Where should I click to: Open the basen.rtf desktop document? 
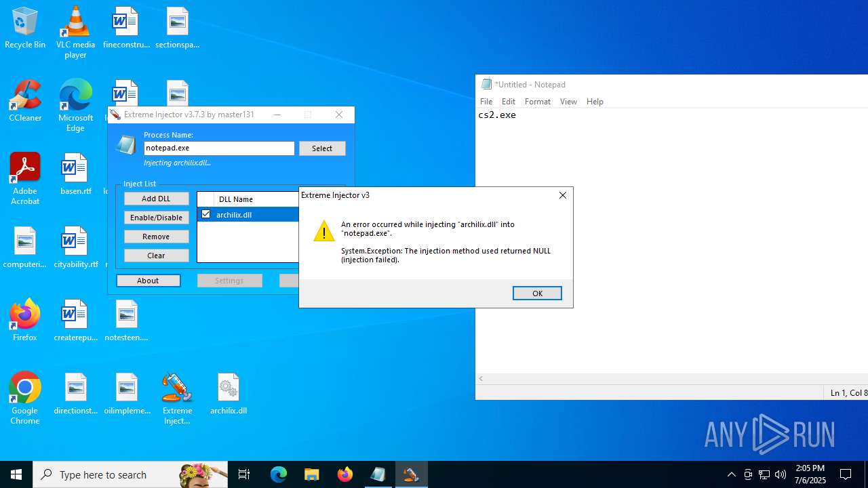click(75, 175)
